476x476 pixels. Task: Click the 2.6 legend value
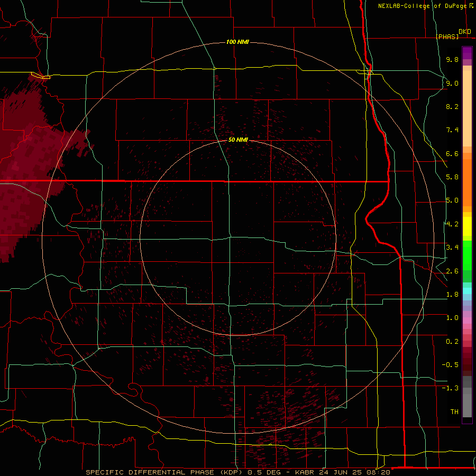tap(452, 271)
